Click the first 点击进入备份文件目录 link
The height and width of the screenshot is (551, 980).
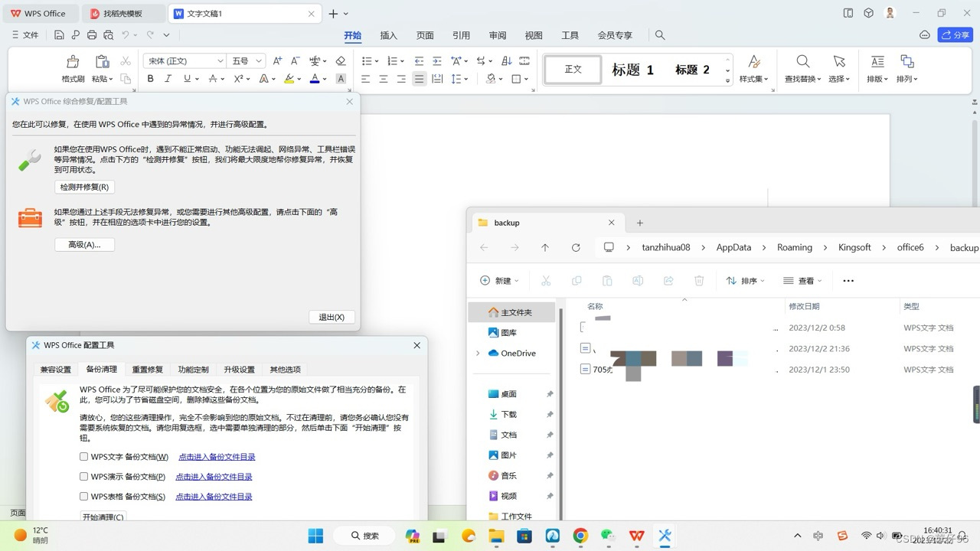pos(217,457)
